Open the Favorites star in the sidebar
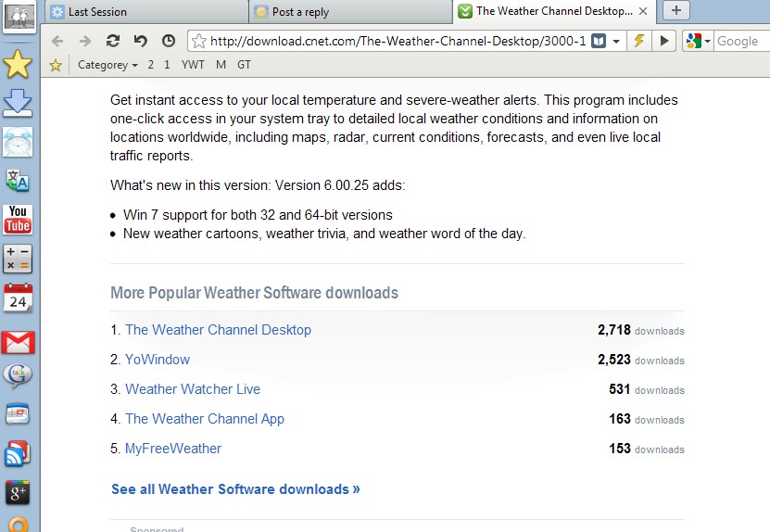 point(18,64)
